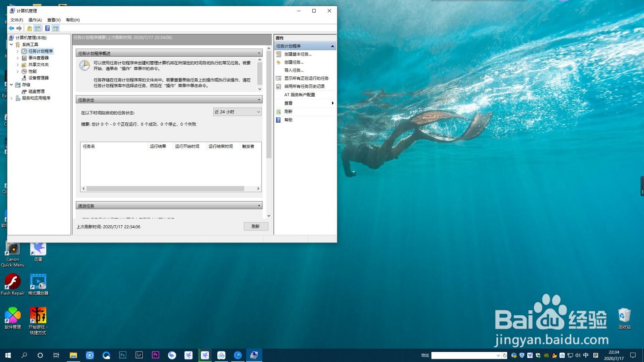Click the blue Help toolbar icon
Screen dimensions: 644x362
click(x=47, y=28)
